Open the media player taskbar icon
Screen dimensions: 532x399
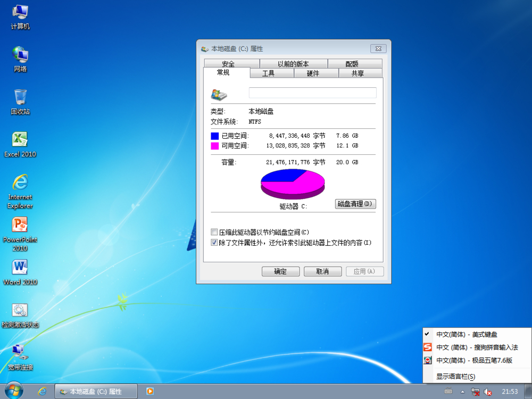tap(149, 391)
